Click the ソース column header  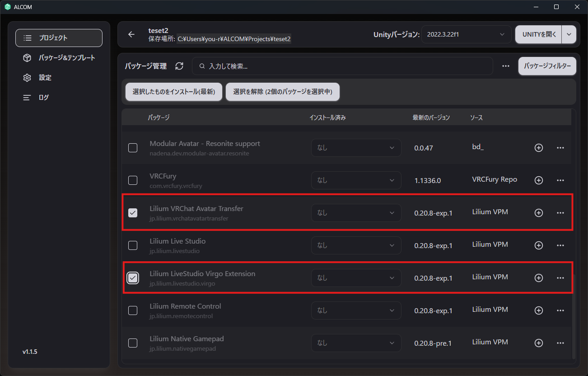point(476,117)
